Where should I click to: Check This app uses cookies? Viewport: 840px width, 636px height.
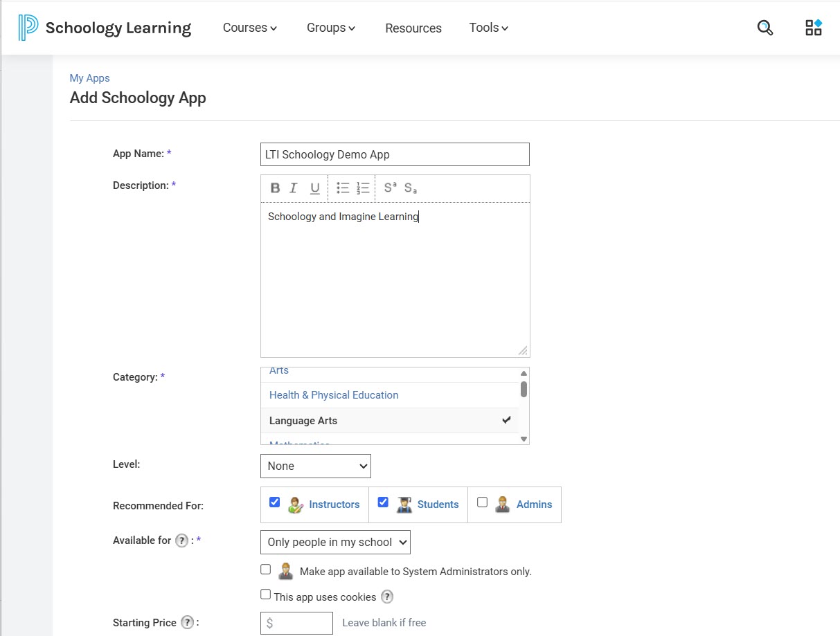tap(266, 594)
